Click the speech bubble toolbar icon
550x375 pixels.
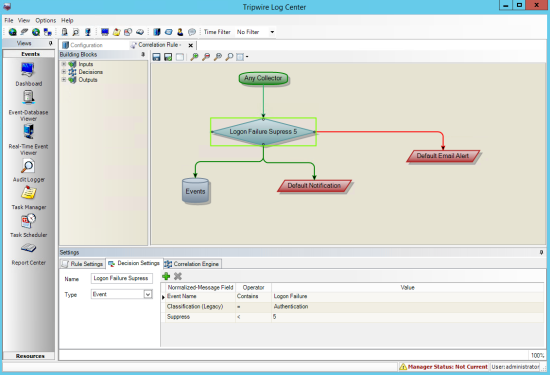(192, 32)
